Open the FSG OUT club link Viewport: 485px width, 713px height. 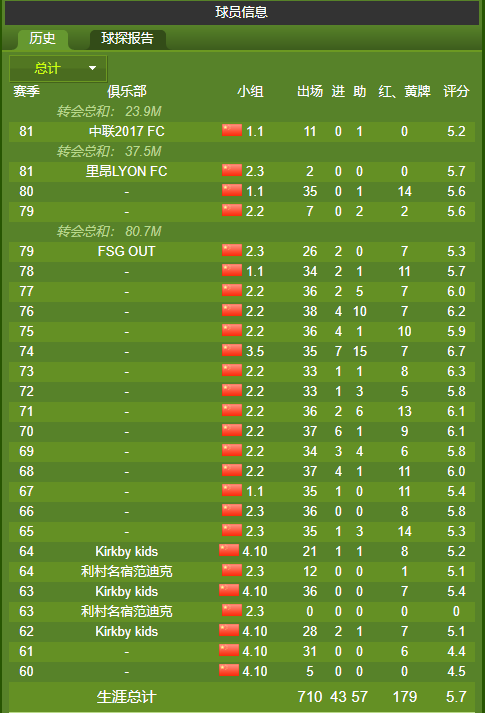click(x=126, y=251)
